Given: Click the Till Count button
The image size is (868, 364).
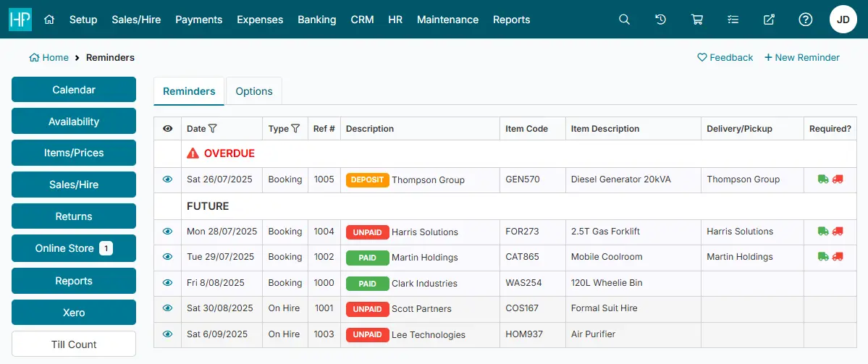Looking at the screenshot, I should (x=74, y=344).
